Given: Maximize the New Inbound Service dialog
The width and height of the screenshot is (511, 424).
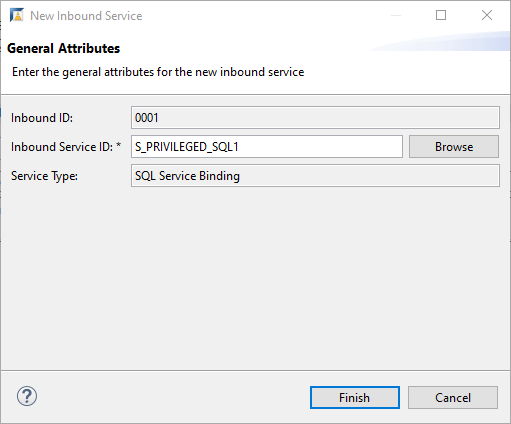Looking at the screenshot, I should click(441, 15).
